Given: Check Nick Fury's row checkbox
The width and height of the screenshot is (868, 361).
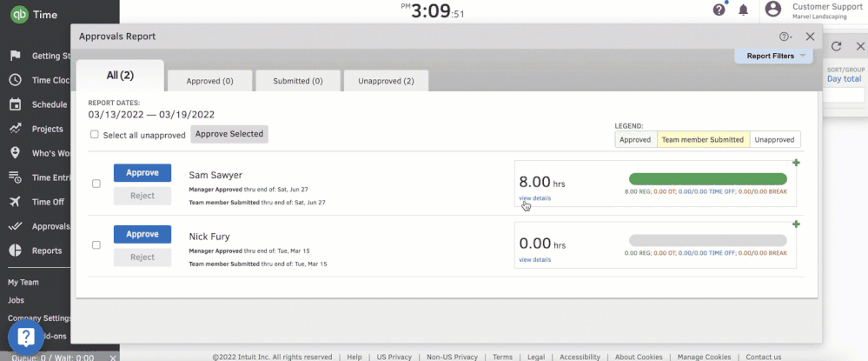Looking at the screenshot, I should pyautogui.click(x=96, y=245).
